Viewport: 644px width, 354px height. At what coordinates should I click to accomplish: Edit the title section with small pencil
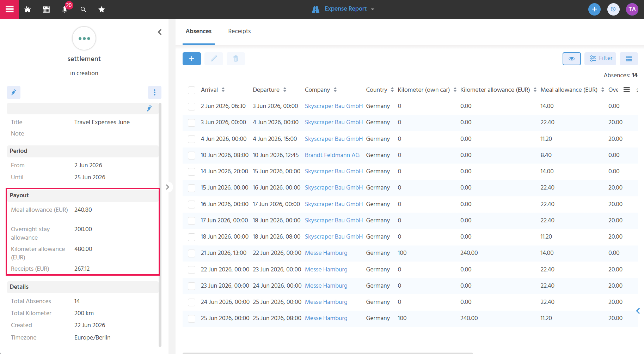point(149,108)
